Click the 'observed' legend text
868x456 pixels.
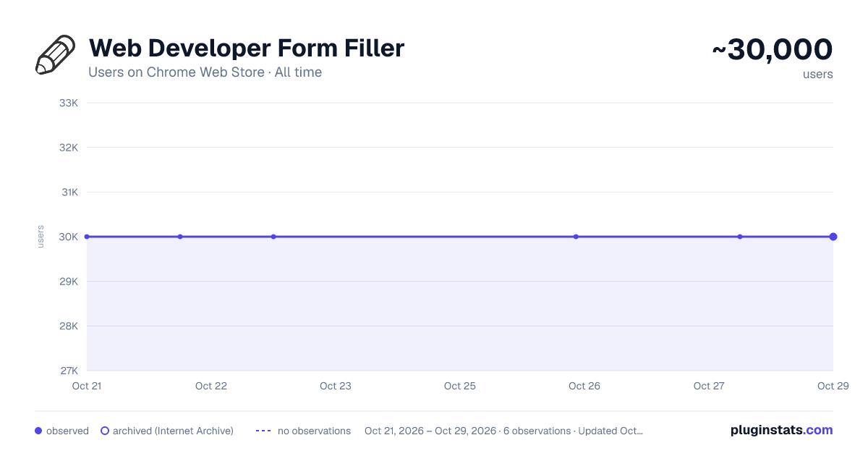click(67, 431)
